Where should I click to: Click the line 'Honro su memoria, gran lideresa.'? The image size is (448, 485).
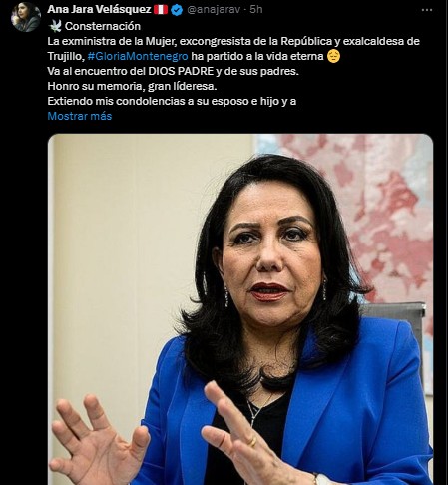click(132, 86)
